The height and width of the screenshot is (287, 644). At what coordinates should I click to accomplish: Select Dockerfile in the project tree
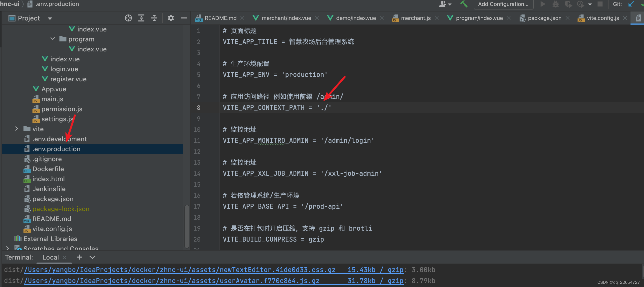tap(48, 169)
